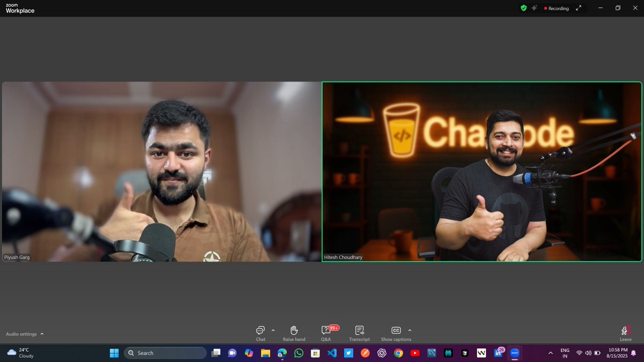Show captions with the CC button

coord(396,333)
